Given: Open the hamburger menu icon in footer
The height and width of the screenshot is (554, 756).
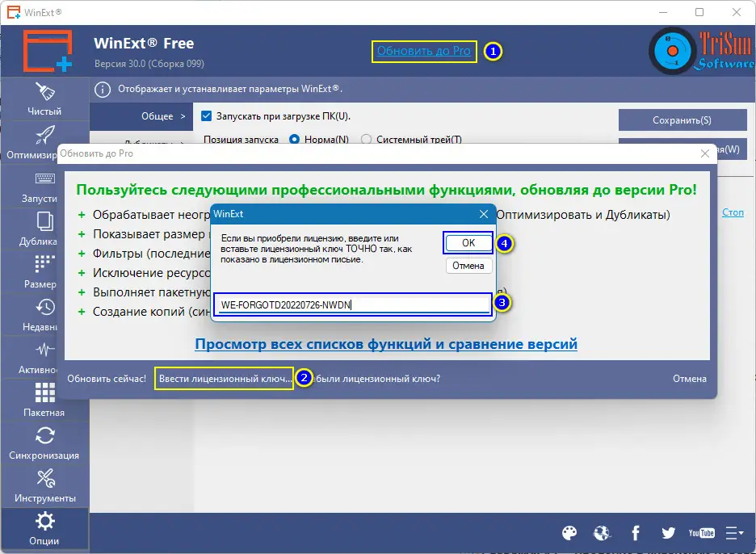Looking at the screenshot, I should click(x=734, y=533).
